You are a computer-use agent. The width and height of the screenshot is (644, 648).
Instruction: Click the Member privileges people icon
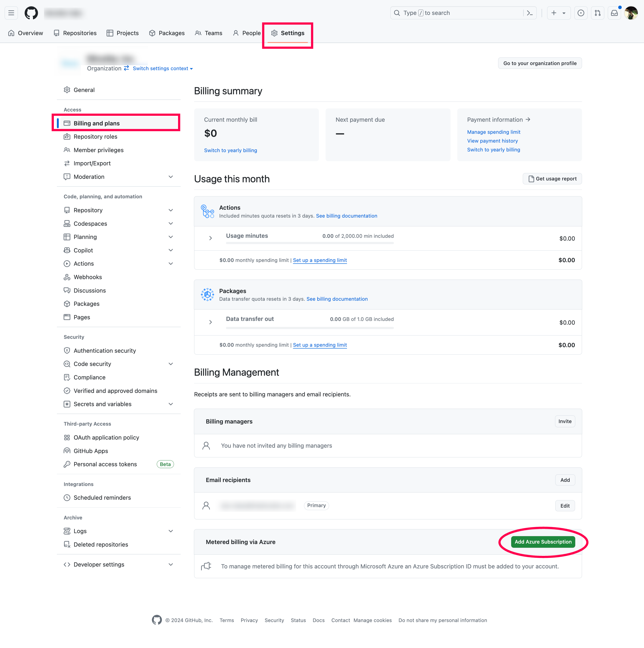pyautogui.click(x=67, y=150)
